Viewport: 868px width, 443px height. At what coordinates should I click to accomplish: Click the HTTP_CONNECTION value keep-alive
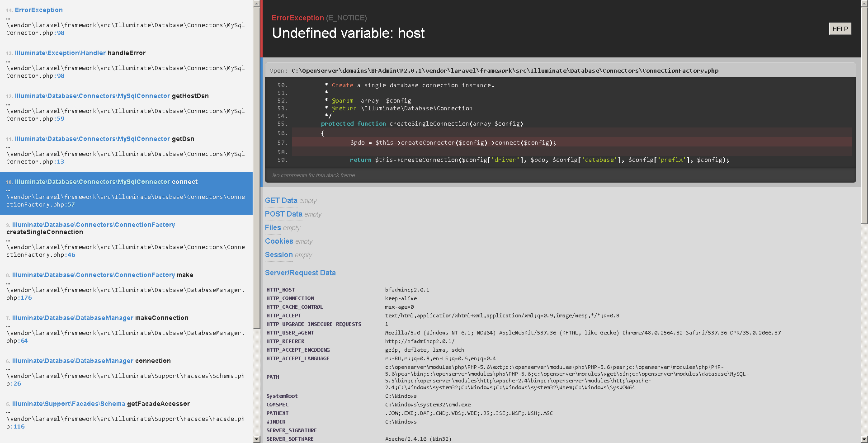point(401,298)
